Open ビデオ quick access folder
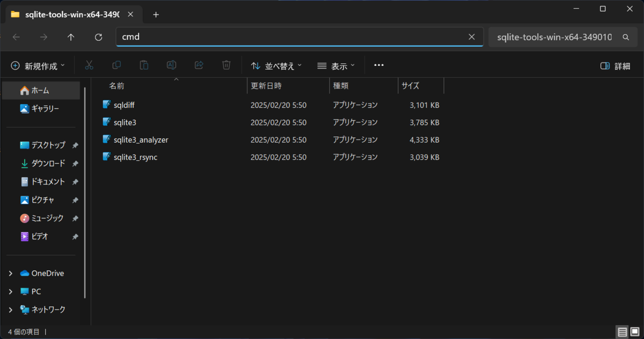644x339 pixels. [x=42, y=237]
